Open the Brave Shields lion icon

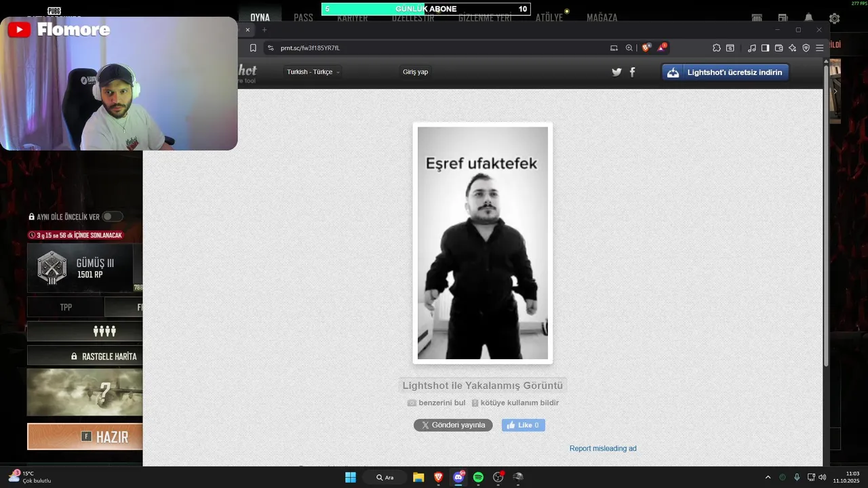(x=646, y=47)
